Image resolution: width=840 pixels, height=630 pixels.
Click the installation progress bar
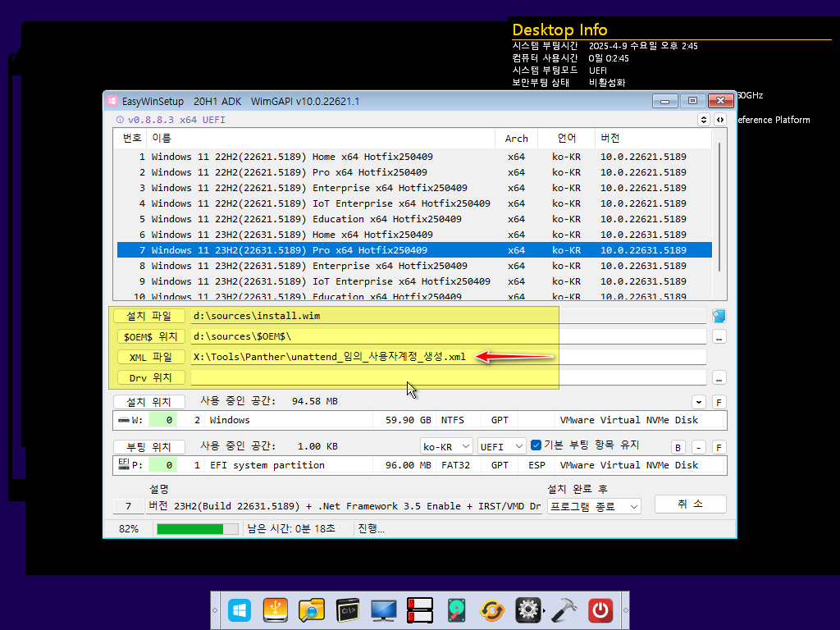pyautogui.click(x=198, y=529)
